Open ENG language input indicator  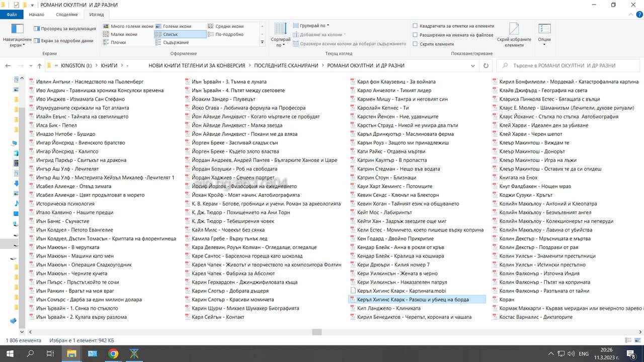pos(584,354)
